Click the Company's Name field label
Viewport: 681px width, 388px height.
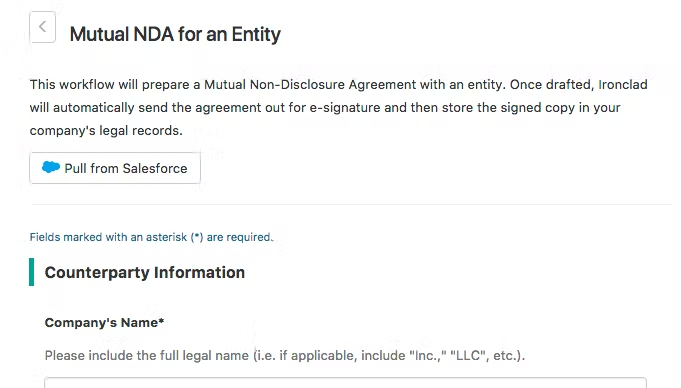pyautogui.click(x=104, y=322)
